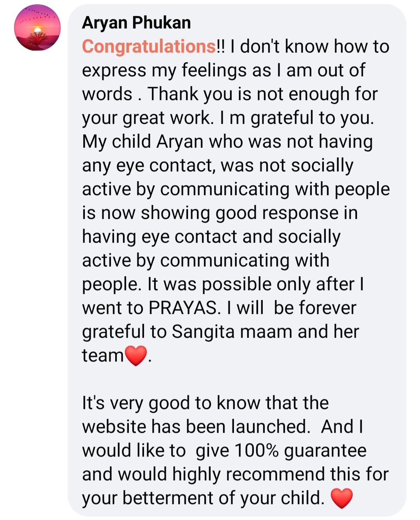Click the commenter name Aryan Phukan

[x=136, y=23]
